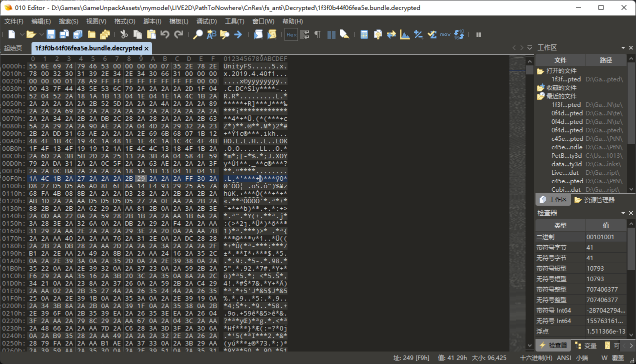
Task: Save the current file with the floppy icon
Action: (51, 34)
